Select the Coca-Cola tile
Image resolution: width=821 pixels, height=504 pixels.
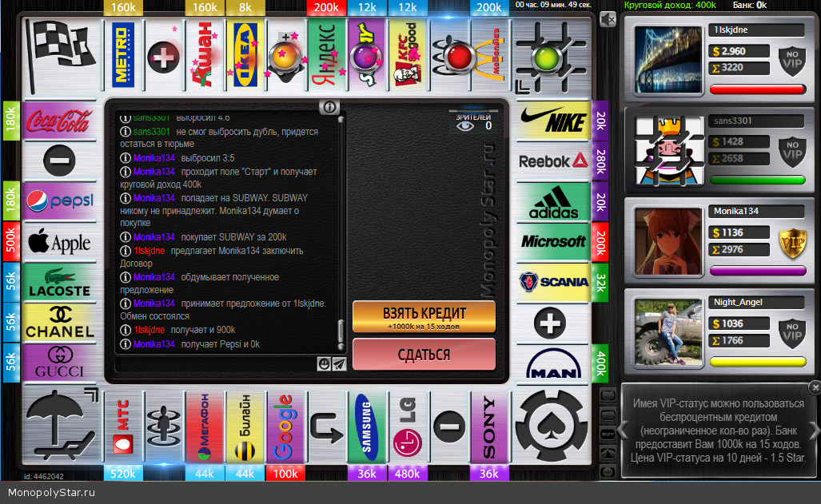pyautogui.click(x=59, y=121)
